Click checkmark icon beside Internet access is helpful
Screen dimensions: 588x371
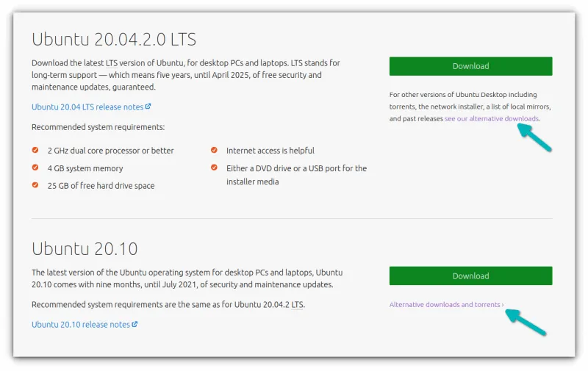pyautogui.click(x=214, y=150)
